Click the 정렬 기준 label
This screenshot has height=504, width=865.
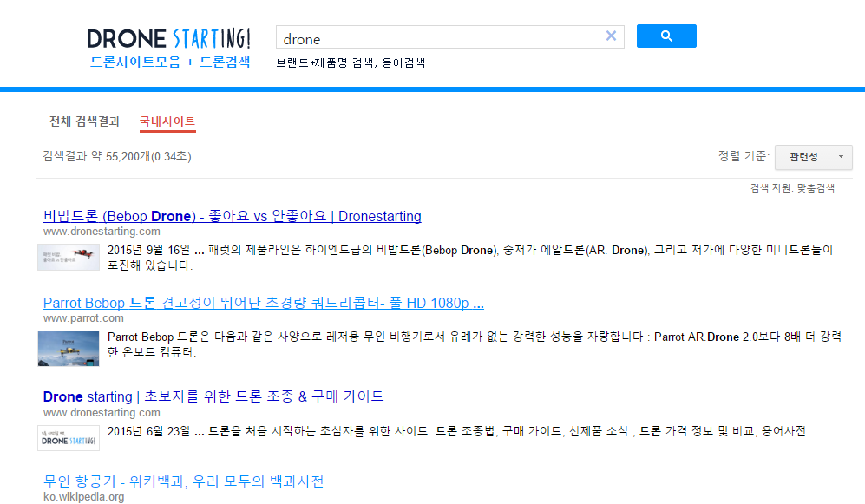coord(744,157)
